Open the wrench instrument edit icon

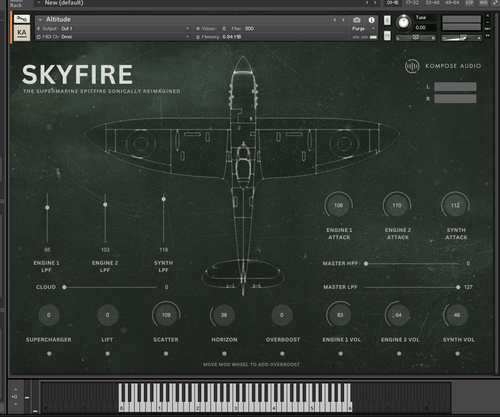[x=22, y=19]
